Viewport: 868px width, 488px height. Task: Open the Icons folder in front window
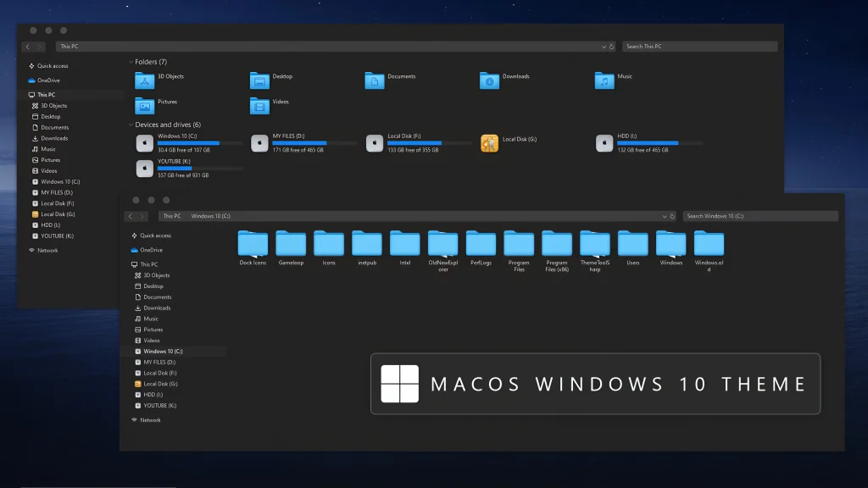pyautogui.click(x=329, y=244)
